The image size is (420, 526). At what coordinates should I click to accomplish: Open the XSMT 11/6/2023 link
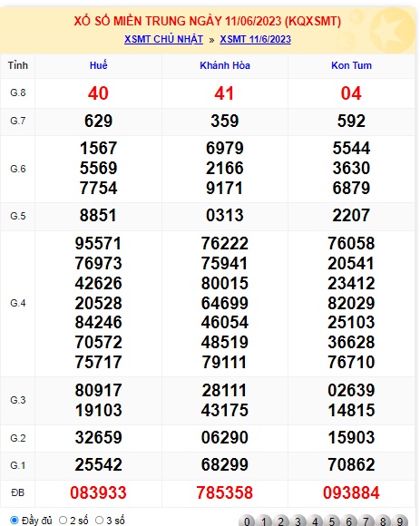255,39
